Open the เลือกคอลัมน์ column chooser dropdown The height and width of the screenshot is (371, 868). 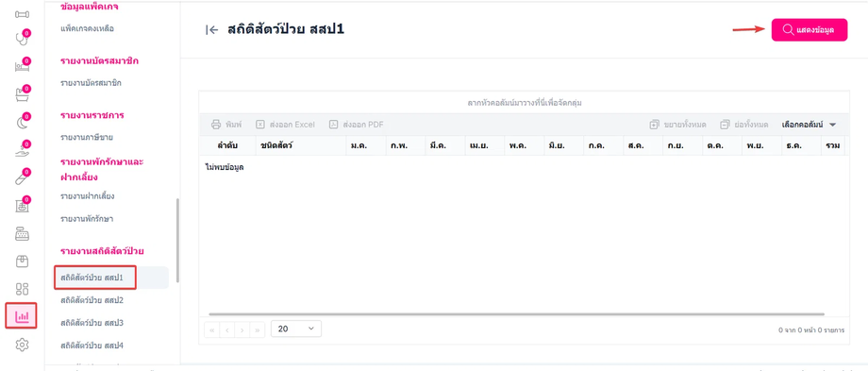click(809, 125)
